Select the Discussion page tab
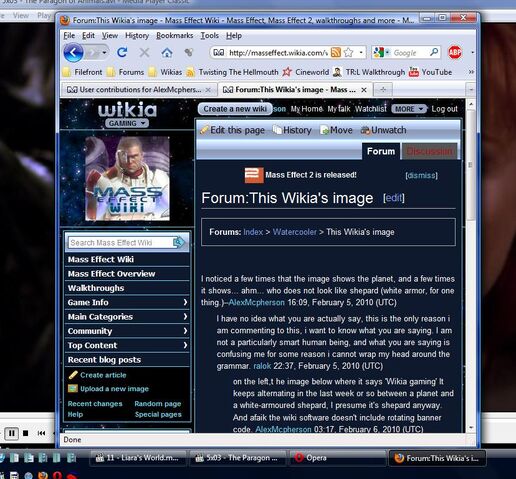This screenshot has width=516, height=479. tap(430, 152)
